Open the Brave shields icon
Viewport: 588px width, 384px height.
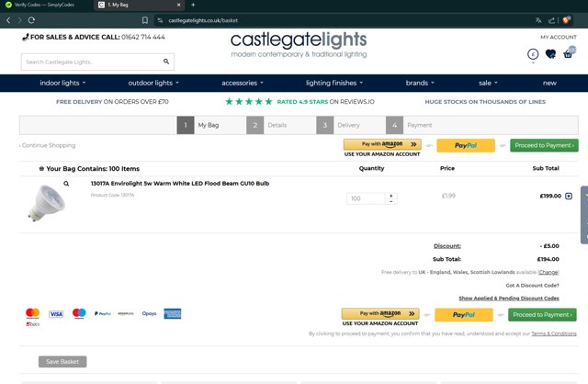coord(566,20)
